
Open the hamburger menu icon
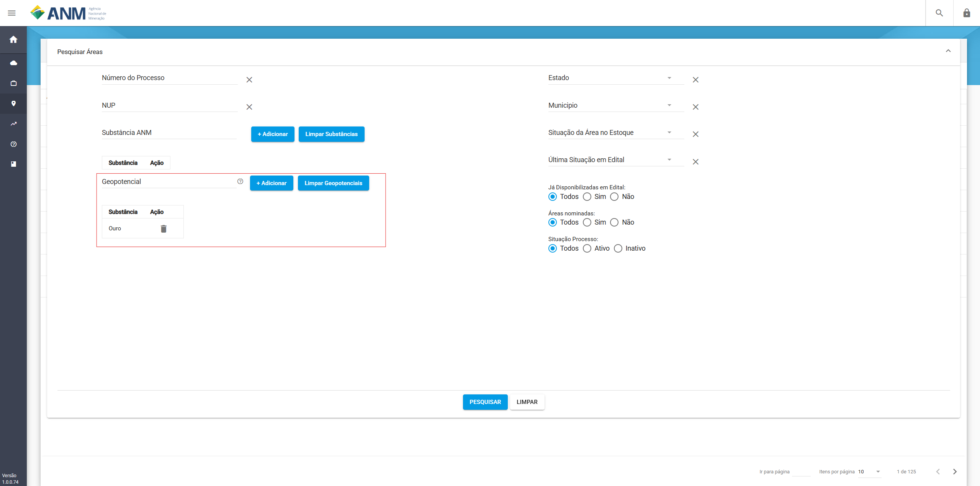coord(12,13)
